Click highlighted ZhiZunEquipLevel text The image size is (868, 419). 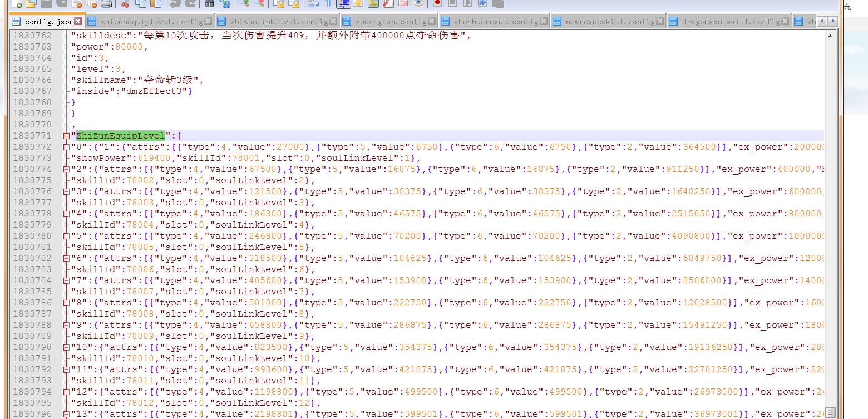121,136
